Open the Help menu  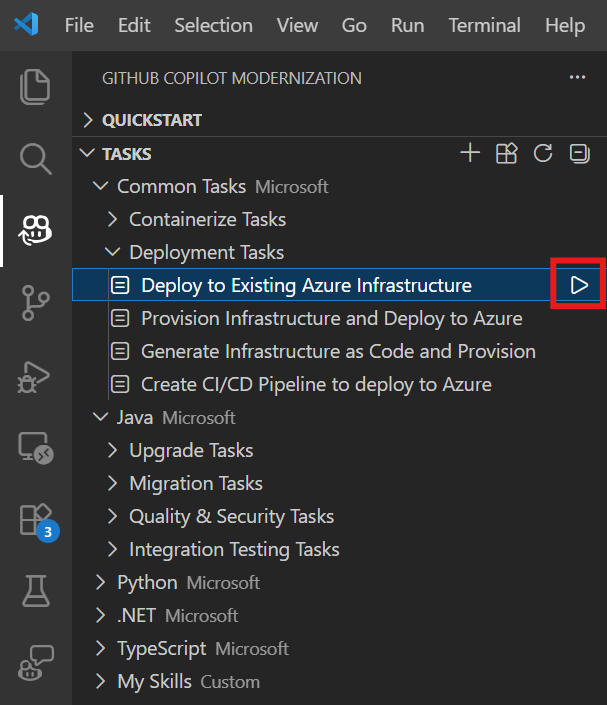click(565, 25)
